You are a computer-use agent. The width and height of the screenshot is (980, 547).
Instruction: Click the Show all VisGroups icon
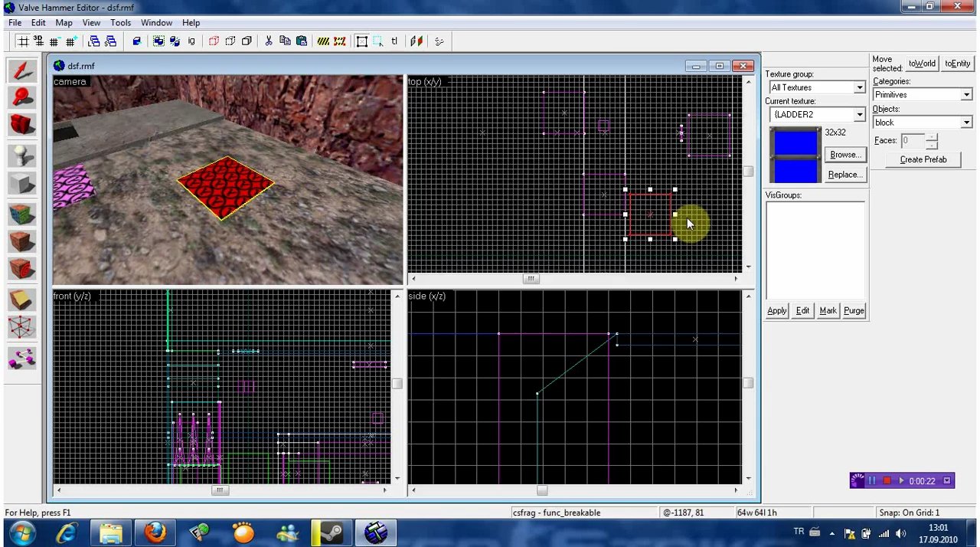(x=246, y=41)
